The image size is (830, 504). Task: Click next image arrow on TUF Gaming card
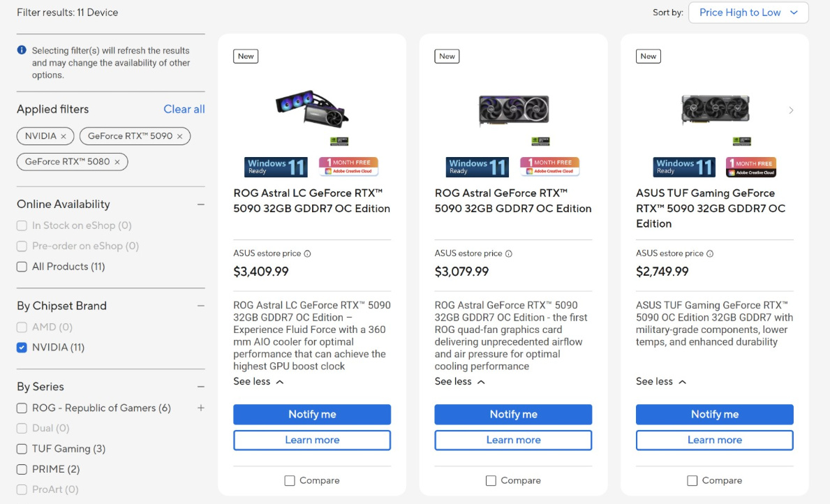point(791,110)
